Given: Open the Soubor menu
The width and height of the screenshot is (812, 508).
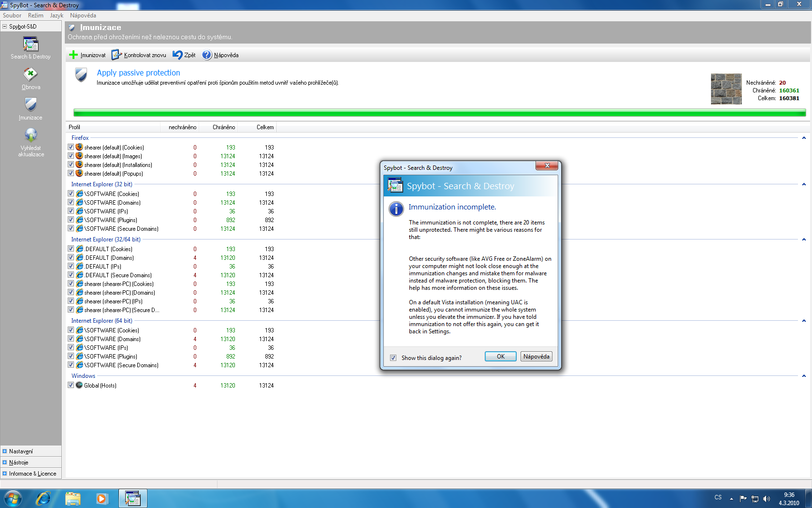Looking at the screenshot, I should click(x=12, y=15).
